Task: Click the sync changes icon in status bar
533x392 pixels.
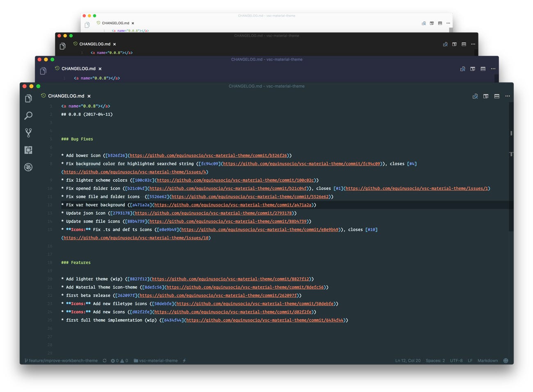Action: [105, 361]
